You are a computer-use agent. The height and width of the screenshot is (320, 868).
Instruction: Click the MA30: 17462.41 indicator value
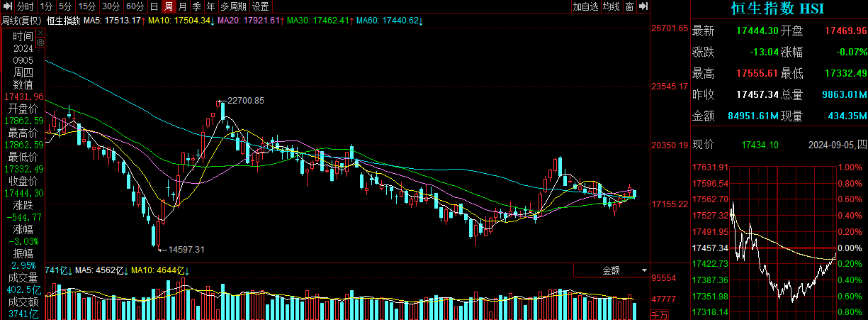pos(317,20)
